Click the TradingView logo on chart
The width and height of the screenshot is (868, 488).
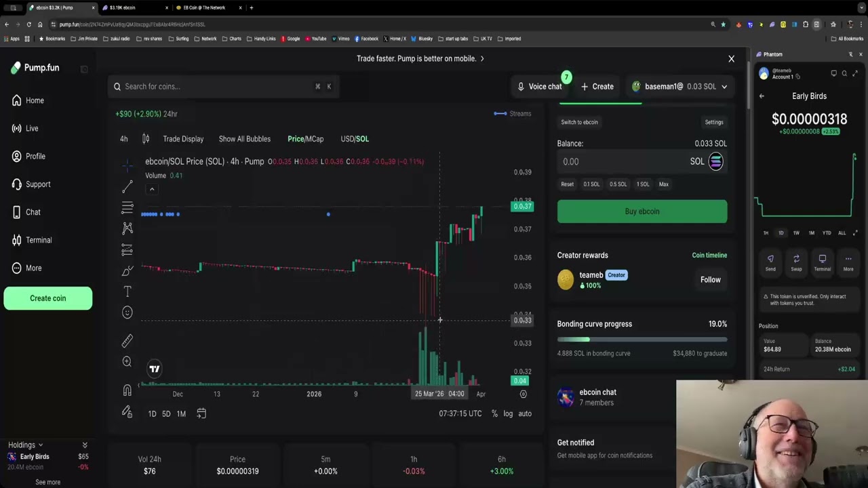[155, 369]
